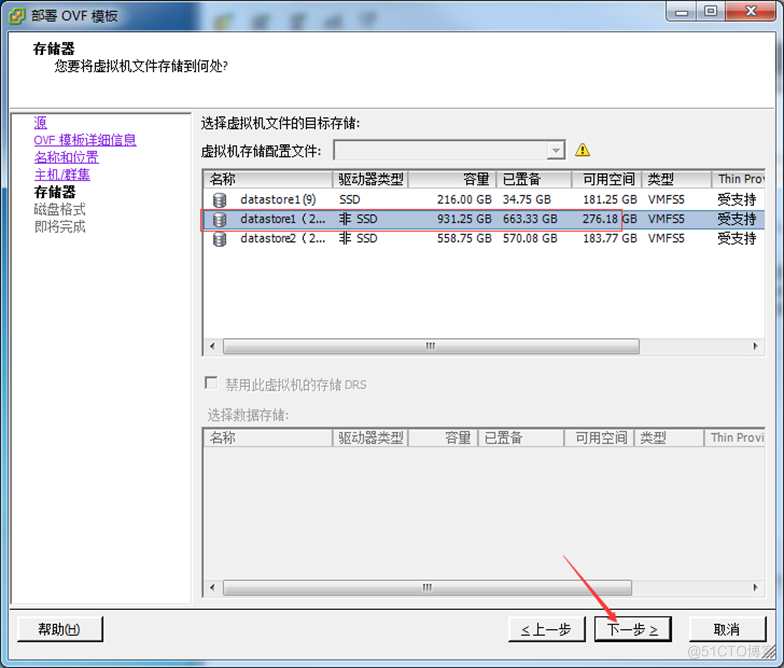
Task: Click lower table Thin Provi column header
Action: [734, 438]
